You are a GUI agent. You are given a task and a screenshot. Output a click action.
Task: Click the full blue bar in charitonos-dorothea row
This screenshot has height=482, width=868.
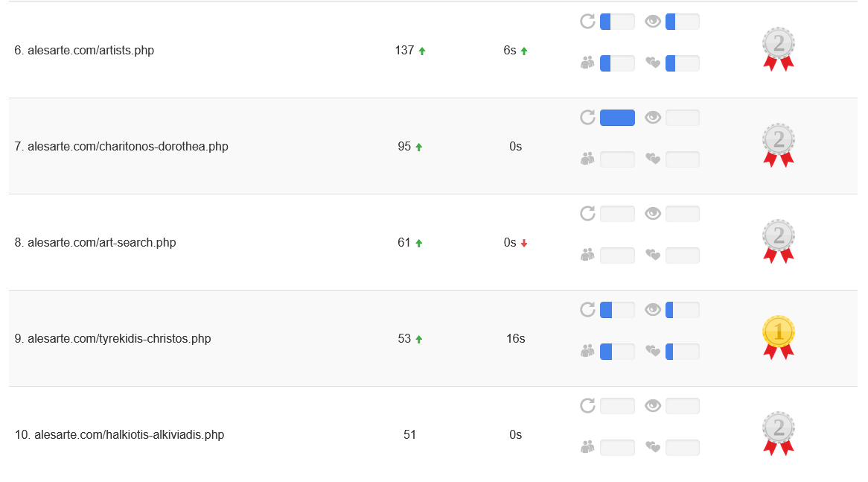[x=617, y=118]
